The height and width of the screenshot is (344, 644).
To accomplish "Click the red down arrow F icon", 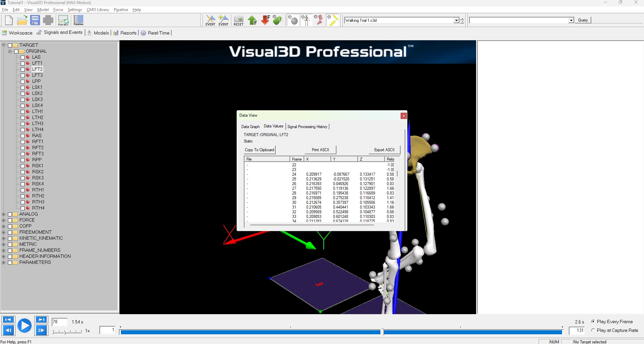I will coord(265,20).
